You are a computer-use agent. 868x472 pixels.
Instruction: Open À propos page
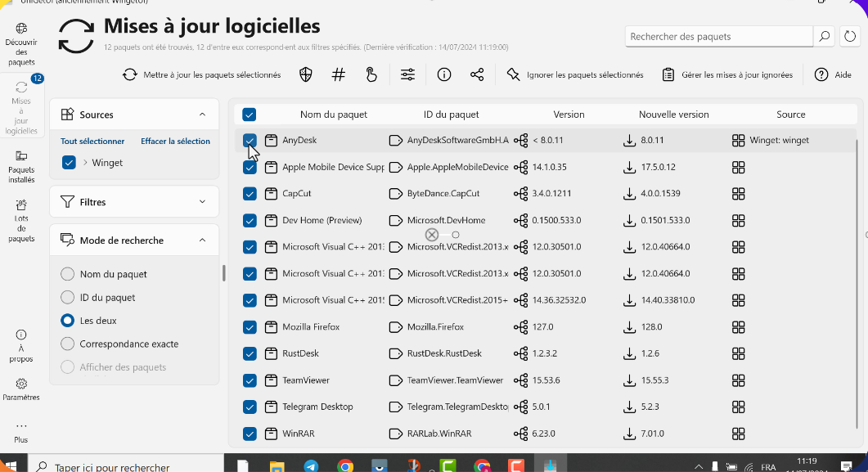pyautogui.click(x=21, y=346)
